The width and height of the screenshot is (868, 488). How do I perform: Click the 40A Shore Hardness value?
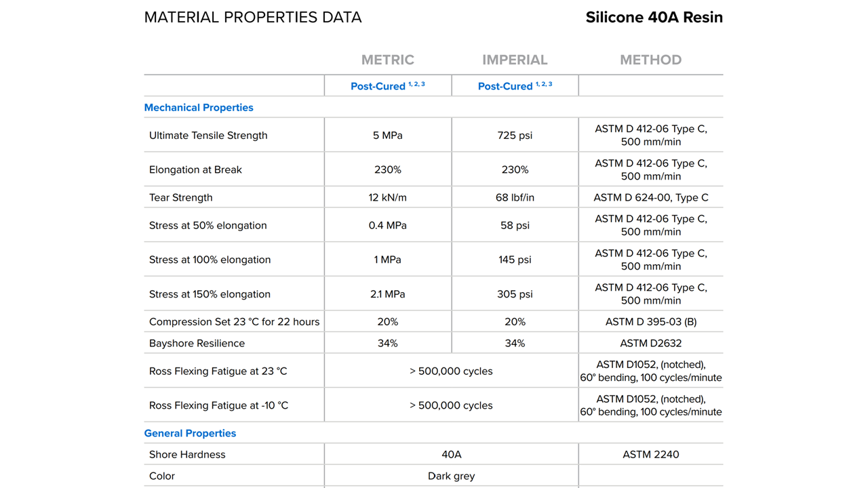[451, 454]
